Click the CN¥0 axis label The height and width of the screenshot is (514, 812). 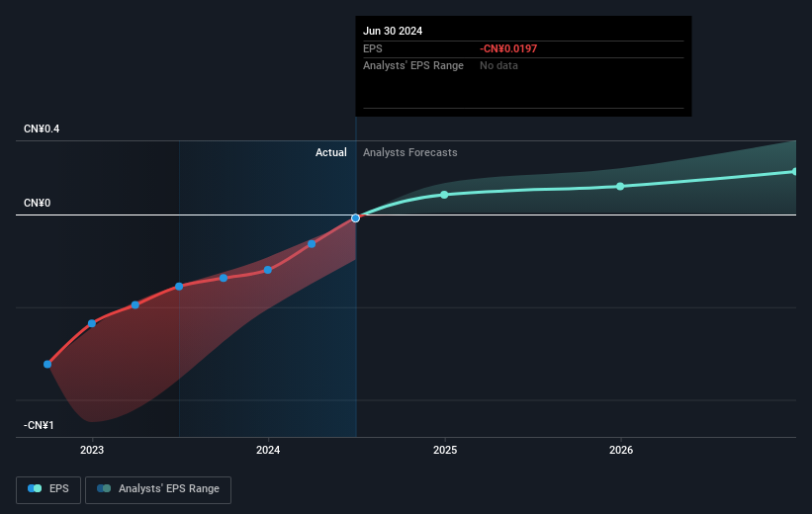(38, 203)
